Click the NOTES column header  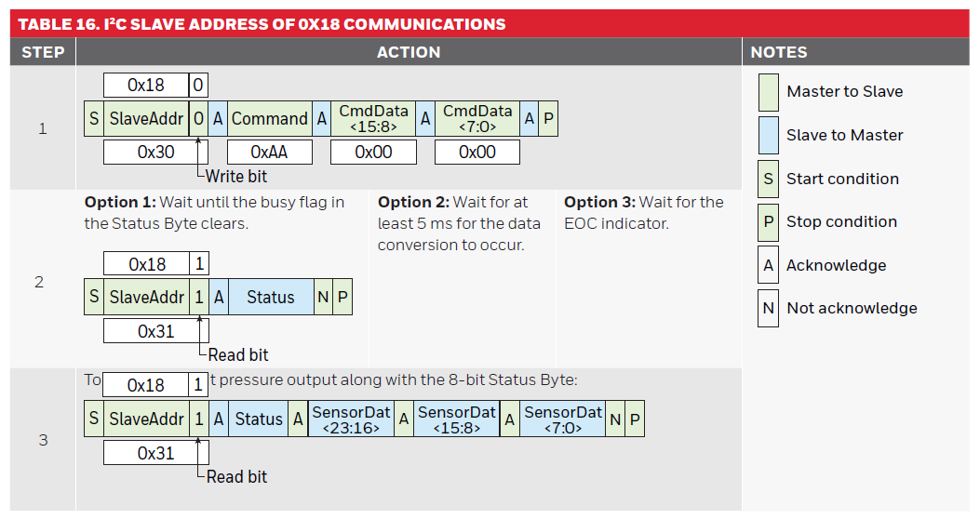(779, 52)
